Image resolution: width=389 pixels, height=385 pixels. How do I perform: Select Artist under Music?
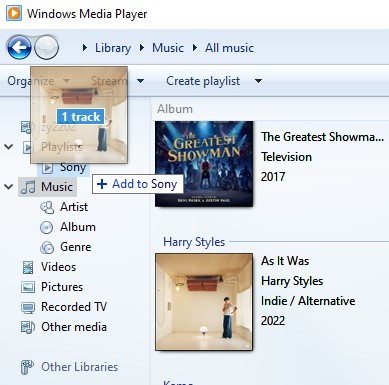[74, 207]
